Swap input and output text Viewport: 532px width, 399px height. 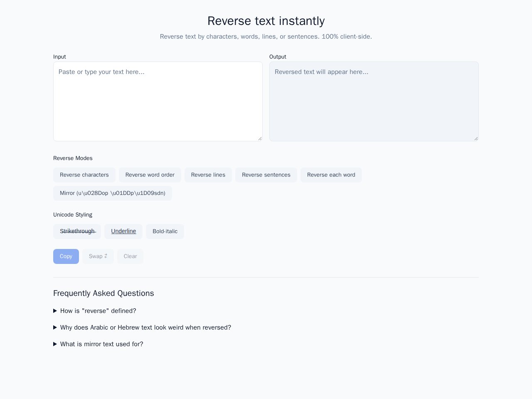click(98, 256)
